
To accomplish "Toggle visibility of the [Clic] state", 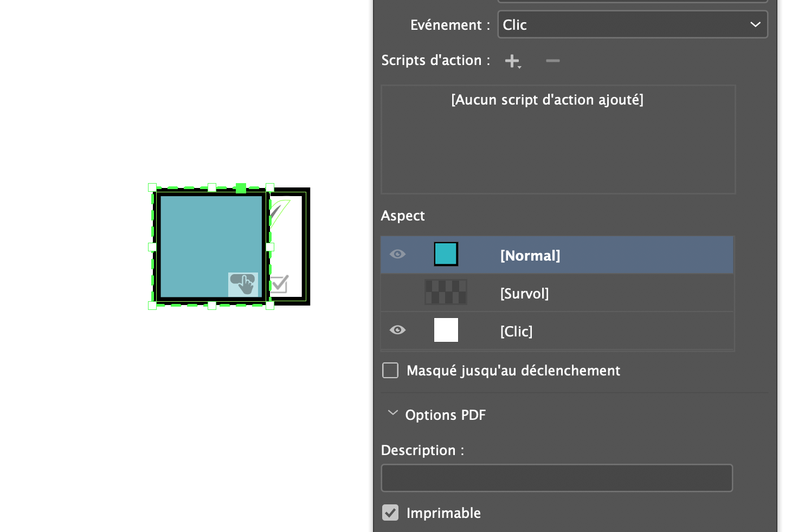I will tap(397, 330).
